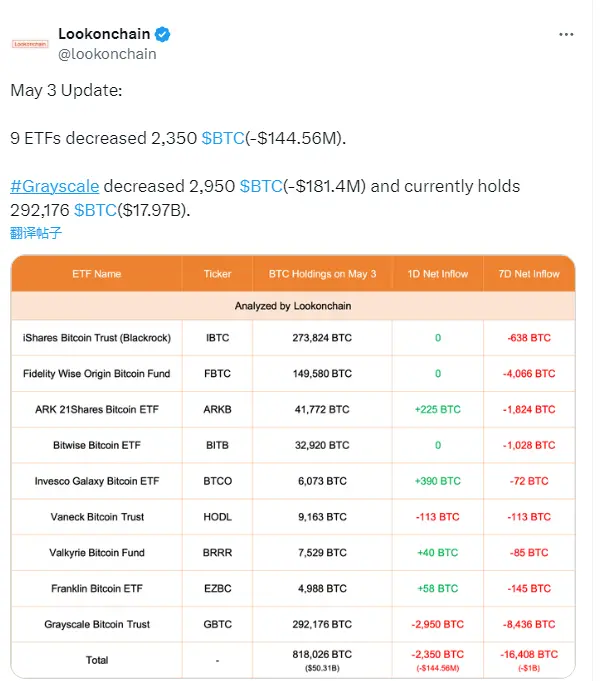
Task: Click the 1D Net Inflow header
Action: [x=437, y=273]
